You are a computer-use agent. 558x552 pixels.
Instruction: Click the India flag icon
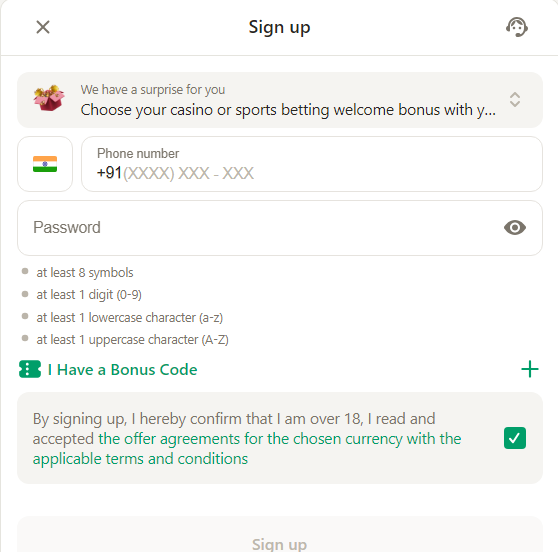pos(45,164)
